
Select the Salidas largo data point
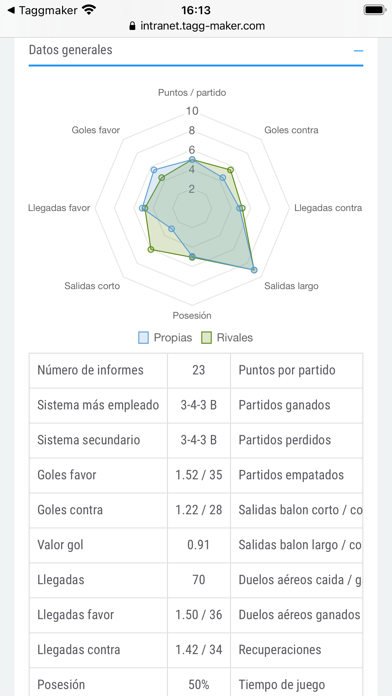(x=254, y=270)
